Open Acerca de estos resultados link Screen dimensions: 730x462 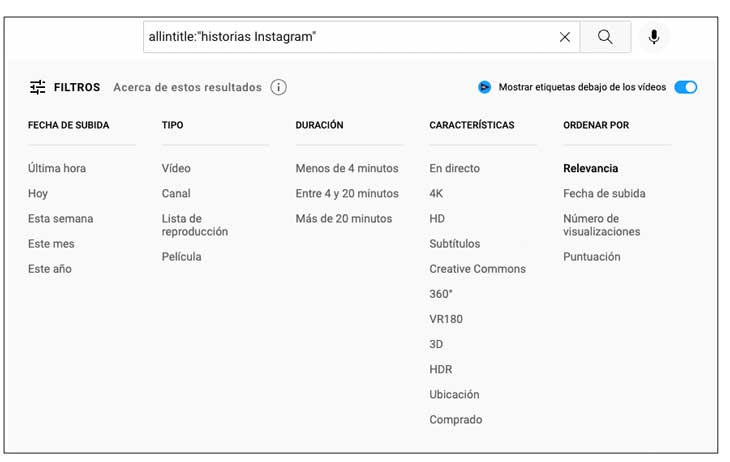(187, 87)
